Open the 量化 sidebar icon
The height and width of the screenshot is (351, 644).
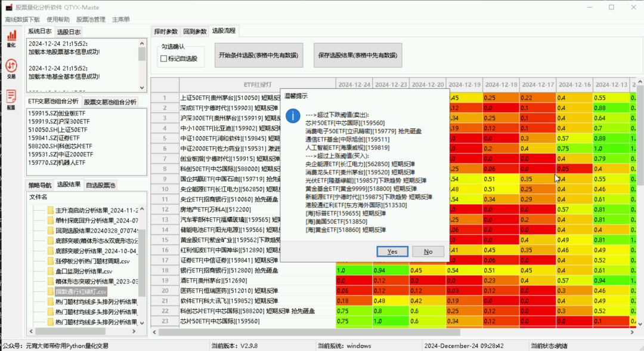pos(11,39)
